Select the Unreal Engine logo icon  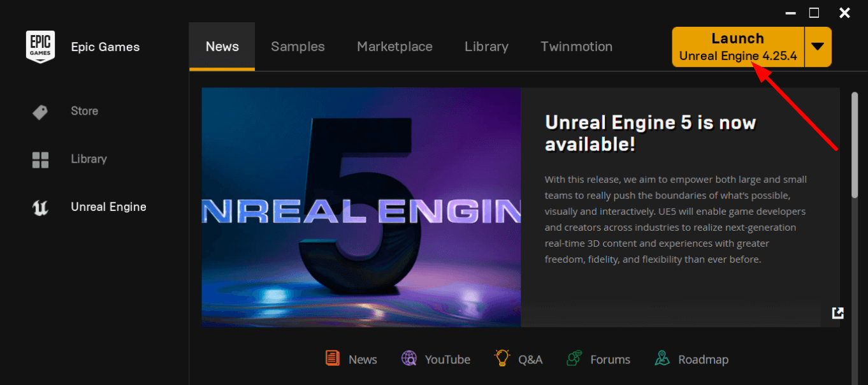click(40, 207)
